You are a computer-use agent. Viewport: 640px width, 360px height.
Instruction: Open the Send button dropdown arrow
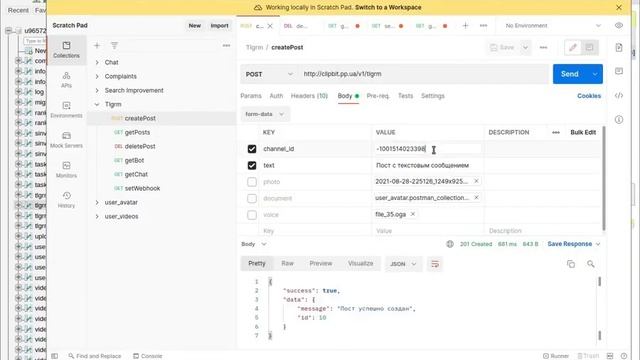(595, 74)
